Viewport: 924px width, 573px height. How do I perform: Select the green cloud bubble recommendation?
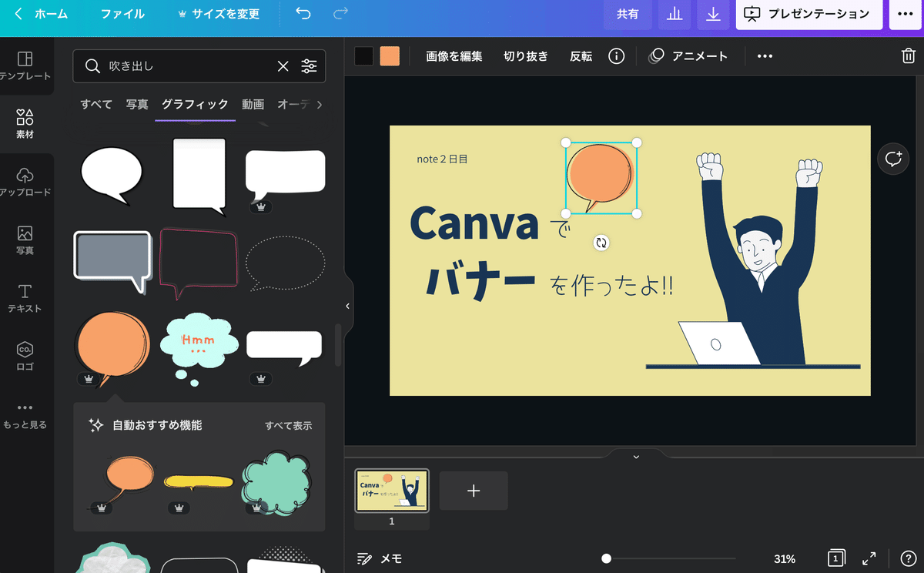(277, 484)
